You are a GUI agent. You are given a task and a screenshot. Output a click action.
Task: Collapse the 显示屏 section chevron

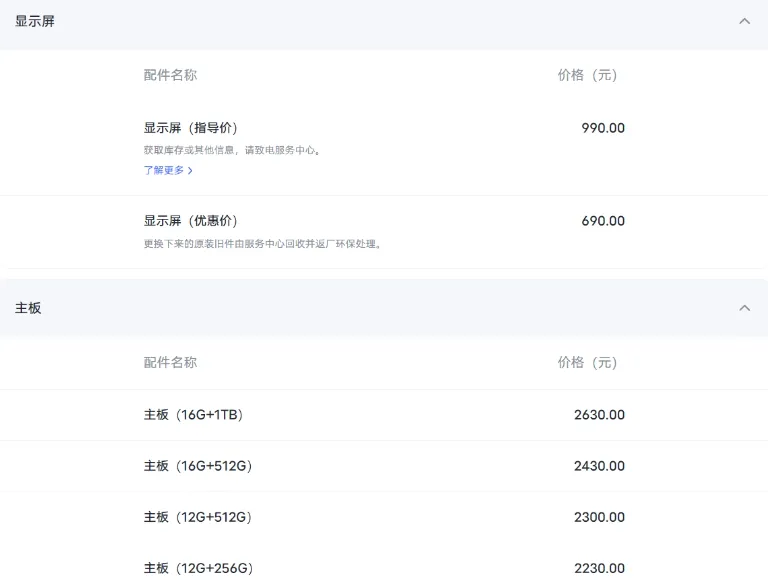coord(744,21)
